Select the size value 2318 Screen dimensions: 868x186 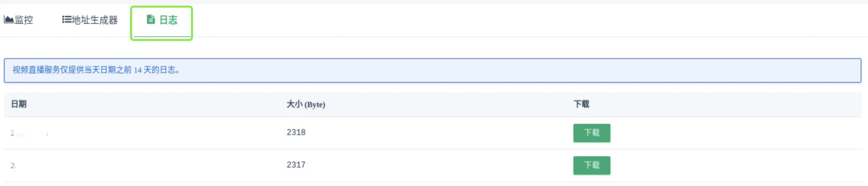pyautogui.click(x=296, y=133)
